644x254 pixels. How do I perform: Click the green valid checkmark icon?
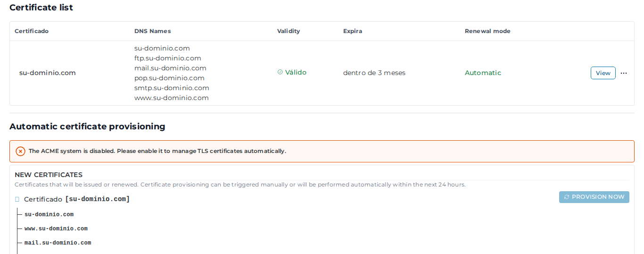[280, 72]
